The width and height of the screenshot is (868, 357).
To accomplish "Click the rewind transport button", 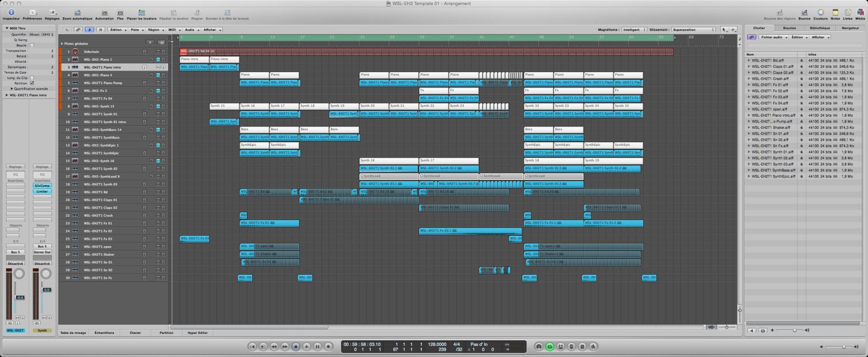I will coord(274,347).
